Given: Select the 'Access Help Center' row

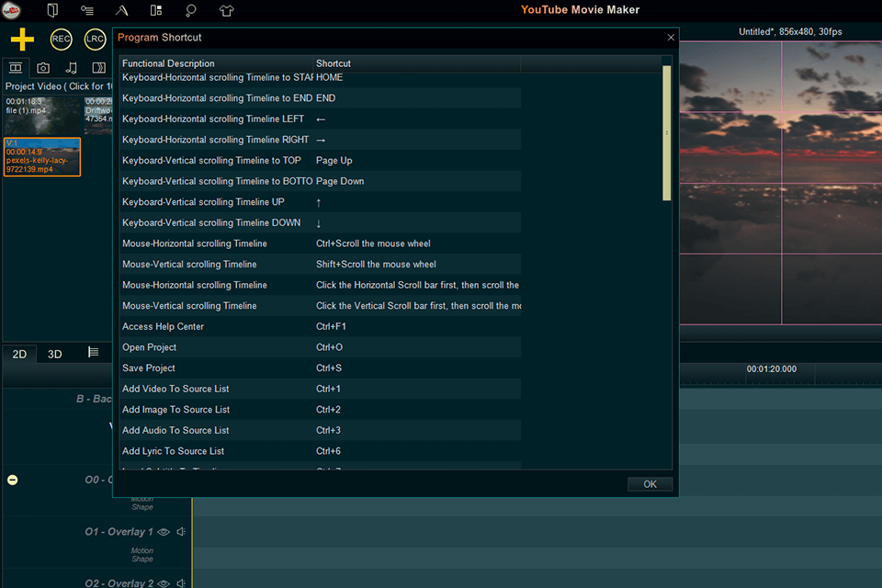Looking at the screenshot, I should click(320, 326).
